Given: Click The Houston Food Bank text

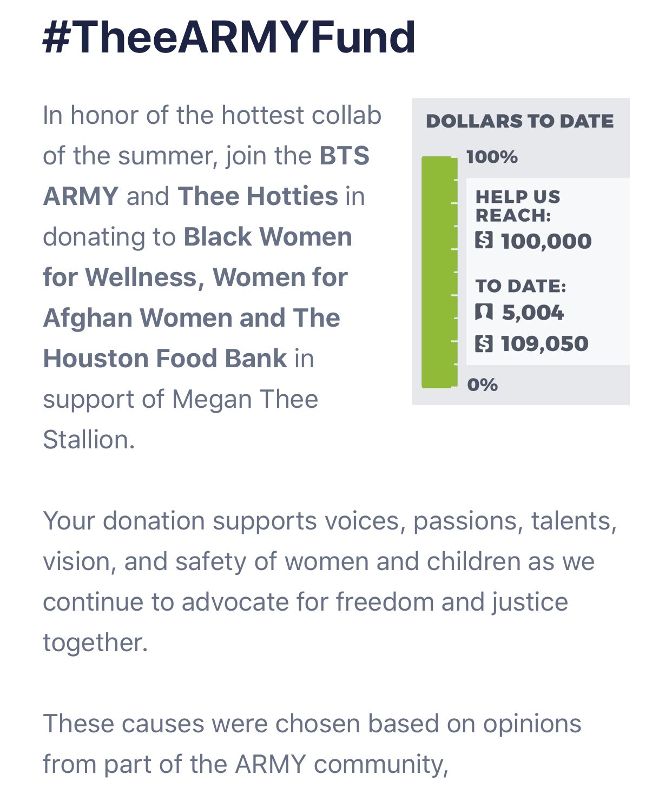Looking at the screenshot, I should click(192, 338).
